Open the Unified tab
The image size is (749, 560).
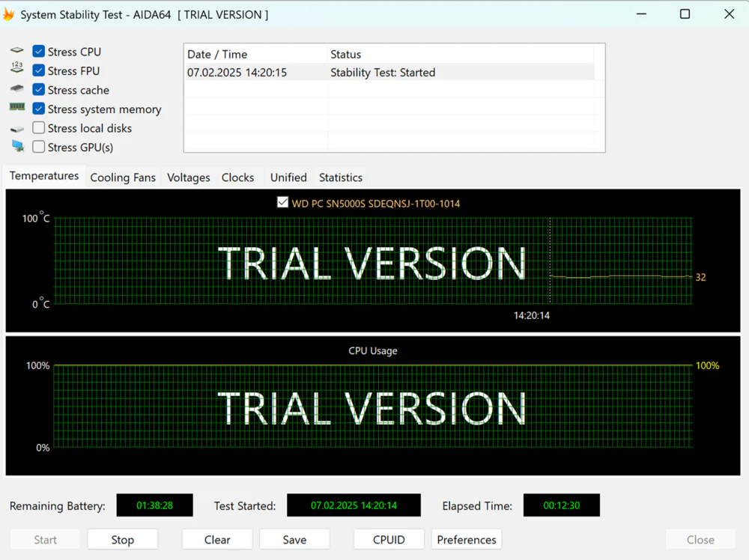click(288, 177)
